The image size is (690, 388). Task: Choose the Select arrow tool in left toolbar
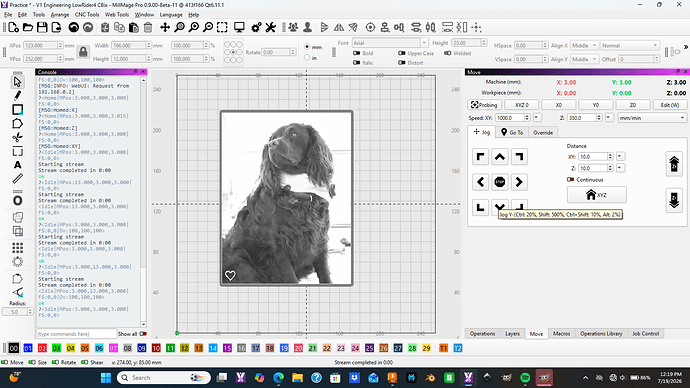coord(17,82)
